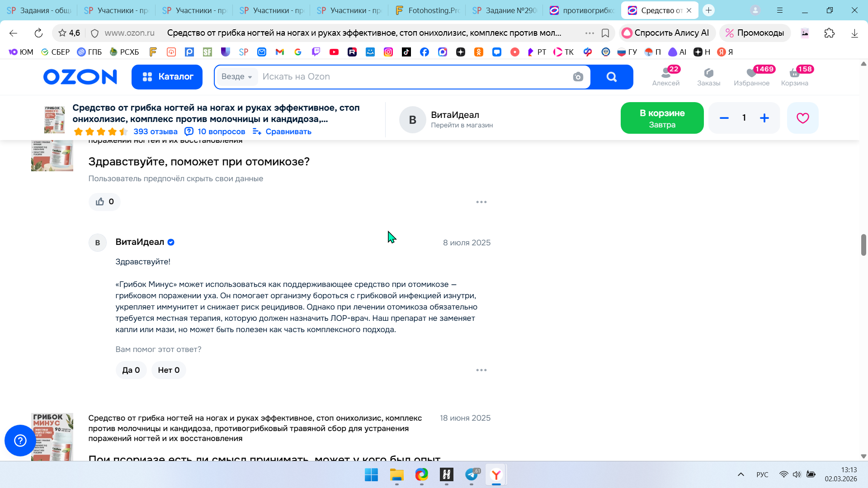Open the downloads arrow icon
Image resolution: width=868 pixels, height=488 pixels.
point(854,33)
